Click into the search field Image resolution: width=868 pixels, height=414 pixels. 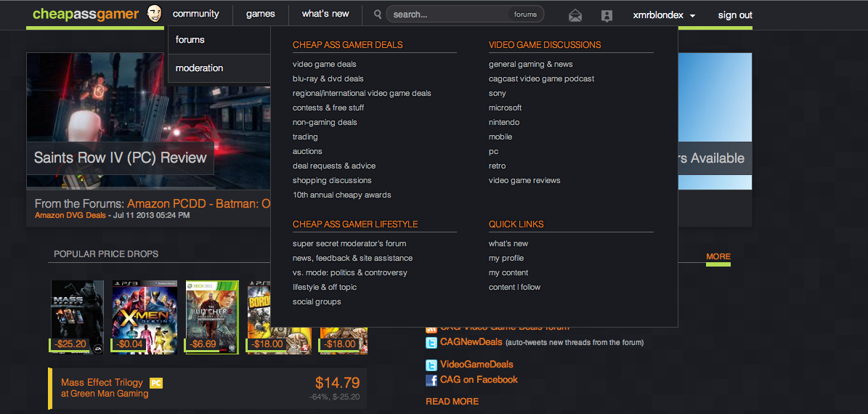(448, 15)
